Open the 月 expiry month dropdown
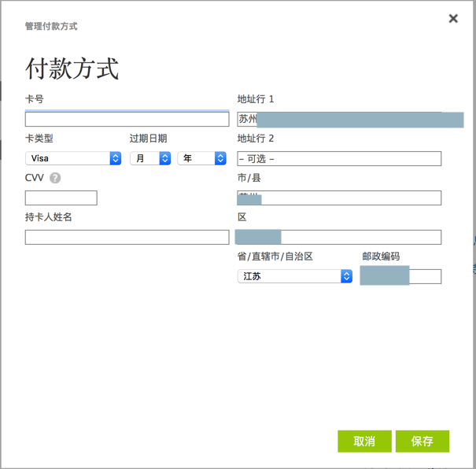 click(x=150, y=158)
